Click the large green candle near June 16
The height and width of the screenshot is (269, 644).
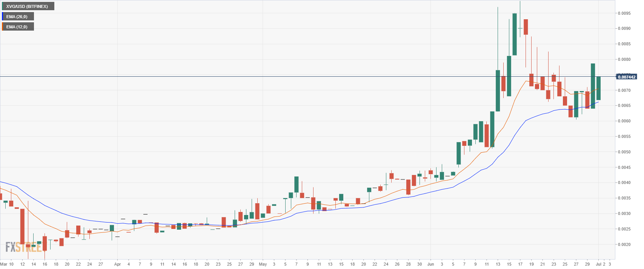(515, 34)
